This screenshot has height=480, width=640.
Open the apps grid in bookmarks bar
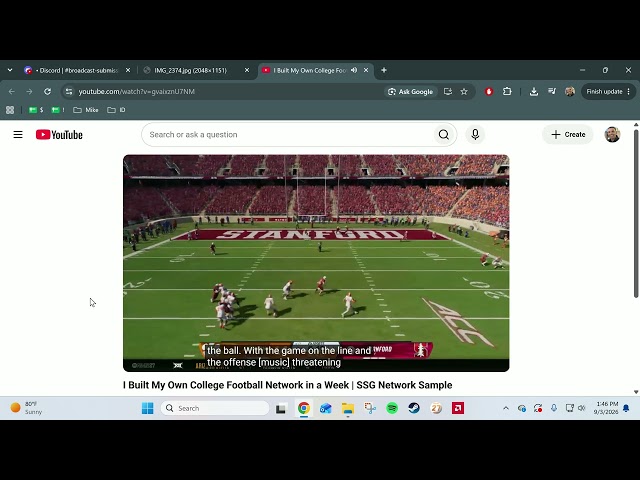pyautogui.click(x=10, y=110)
